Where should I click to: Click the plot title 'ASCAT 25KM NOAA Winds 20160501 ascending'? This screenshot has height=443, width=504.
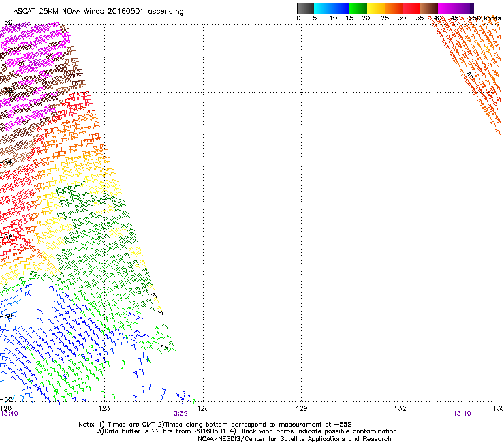click(x=98, y=12)
